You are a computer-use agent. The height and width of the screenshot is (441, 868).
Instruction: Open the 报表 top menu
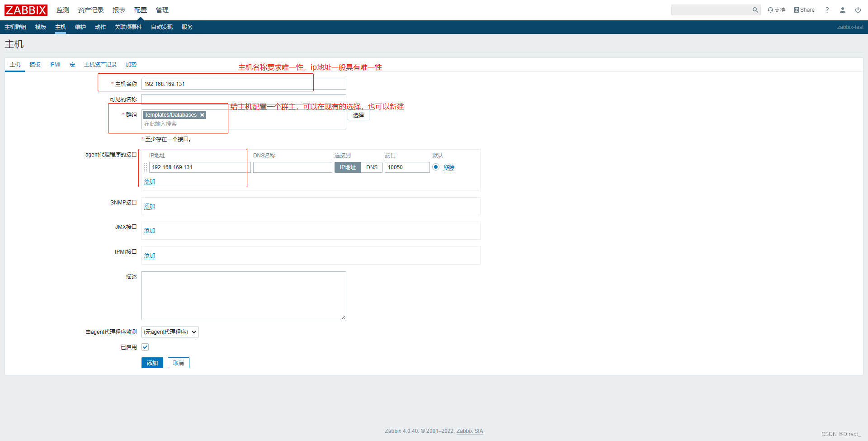click(x=119, y=10)
